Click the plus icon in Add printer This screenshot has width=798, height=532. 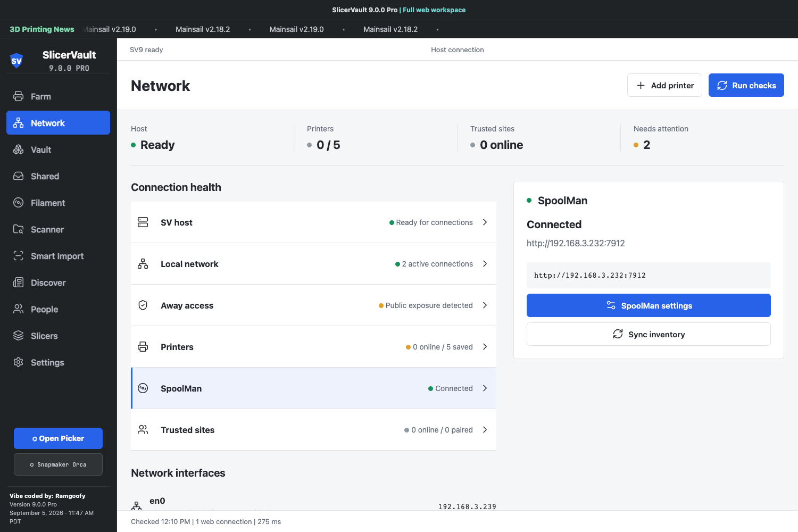coord(641,86)
